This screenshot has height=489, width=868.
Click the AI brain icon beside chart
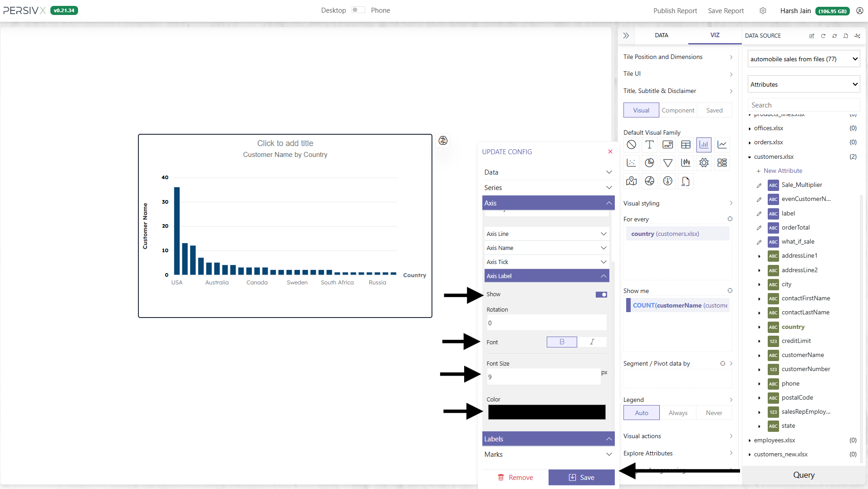point(443,141)
